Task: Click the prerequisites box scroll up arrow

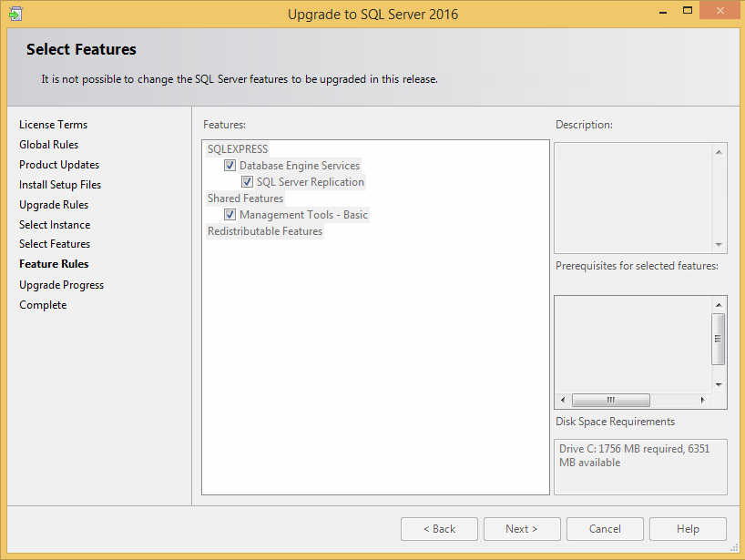Action: (x=719, y=305)
